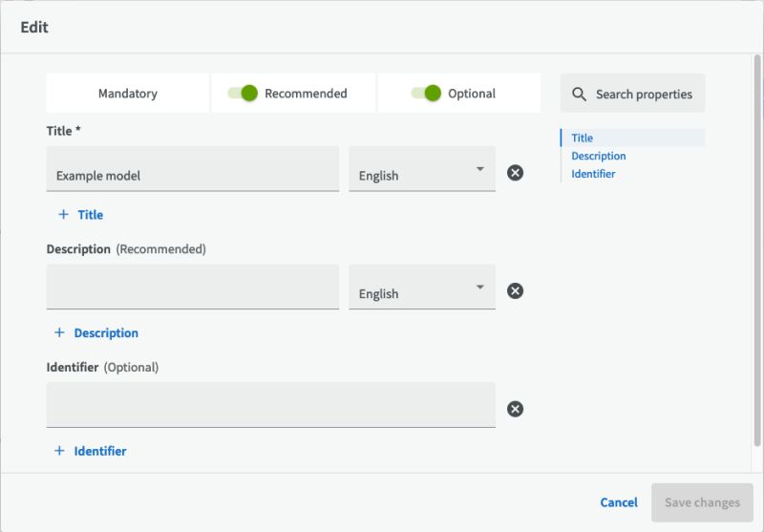Click the plus icon for adding Description
This screenshot has width=764, height=532.
pyautogui.click(x=59, y=333)
